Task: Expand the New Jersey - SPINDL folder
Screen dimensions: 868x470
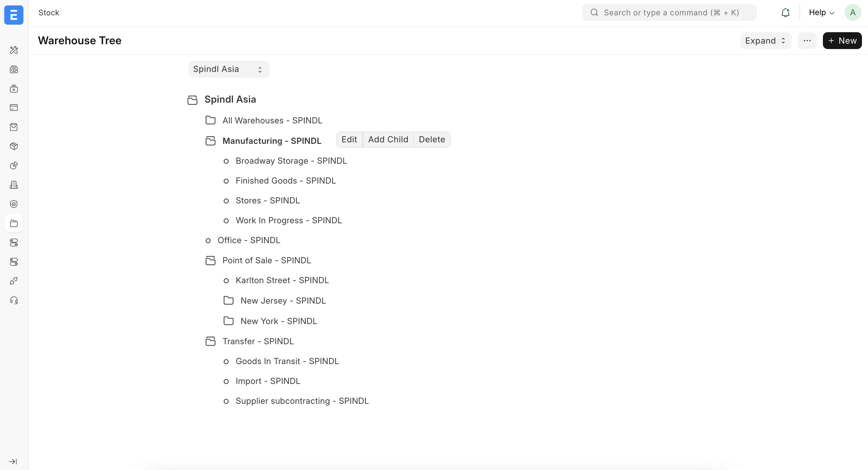Action: pyautogui.click(x=229, y=300)
